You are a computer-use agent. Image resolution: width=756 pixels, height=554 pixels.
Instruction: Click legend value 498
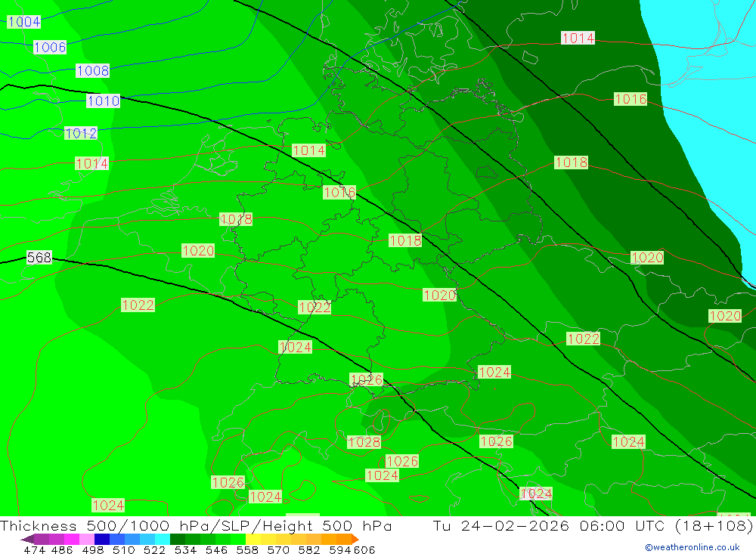point(92,549)
